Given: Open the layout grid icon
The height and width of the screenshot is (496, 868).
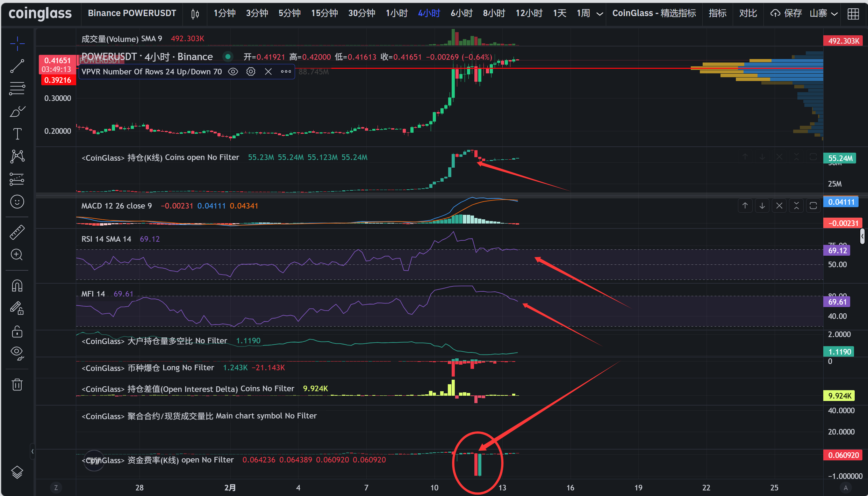Looking at the screenshot, I should point(853,14).
